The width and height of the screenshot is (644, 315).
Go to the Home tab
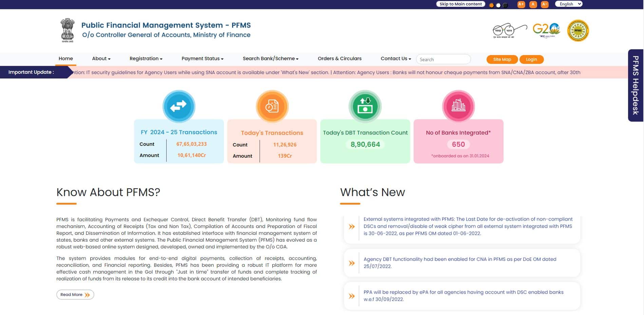click(66, 58)
